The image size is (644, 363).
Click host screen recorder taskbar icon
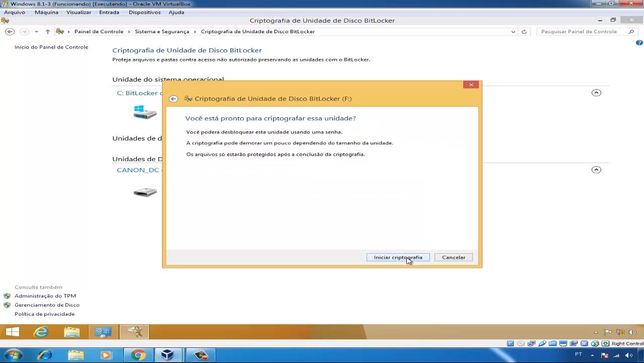click(x=201, y=355)
